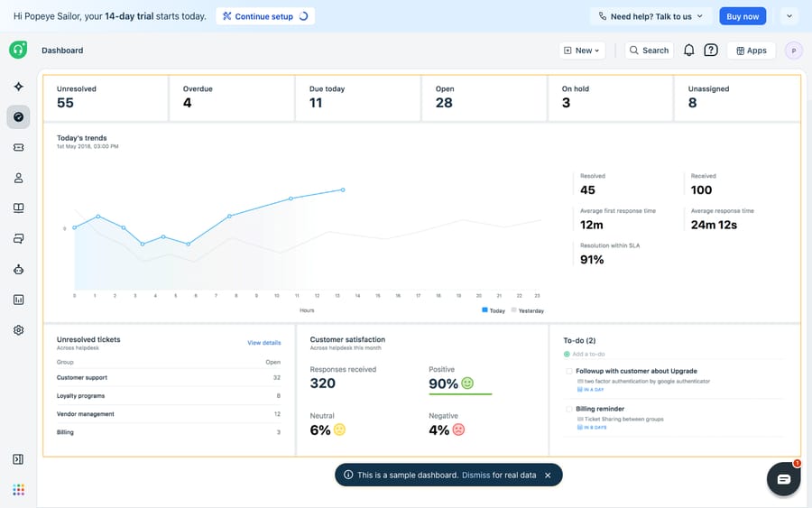
Task: Open the Apps button
Action: 752,51
